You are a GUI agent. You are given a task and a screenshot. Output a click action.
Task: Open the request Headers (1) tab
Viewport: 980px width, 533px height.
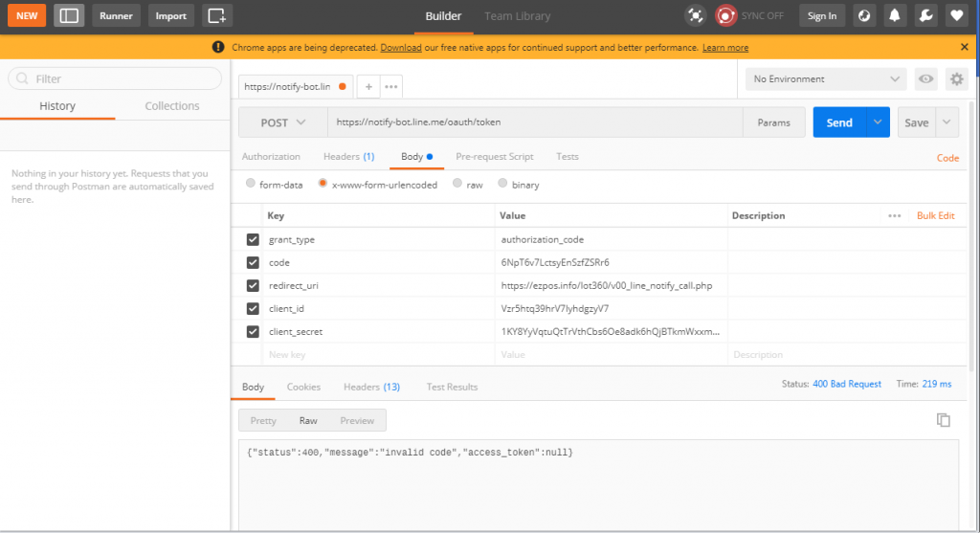[348, 157]
